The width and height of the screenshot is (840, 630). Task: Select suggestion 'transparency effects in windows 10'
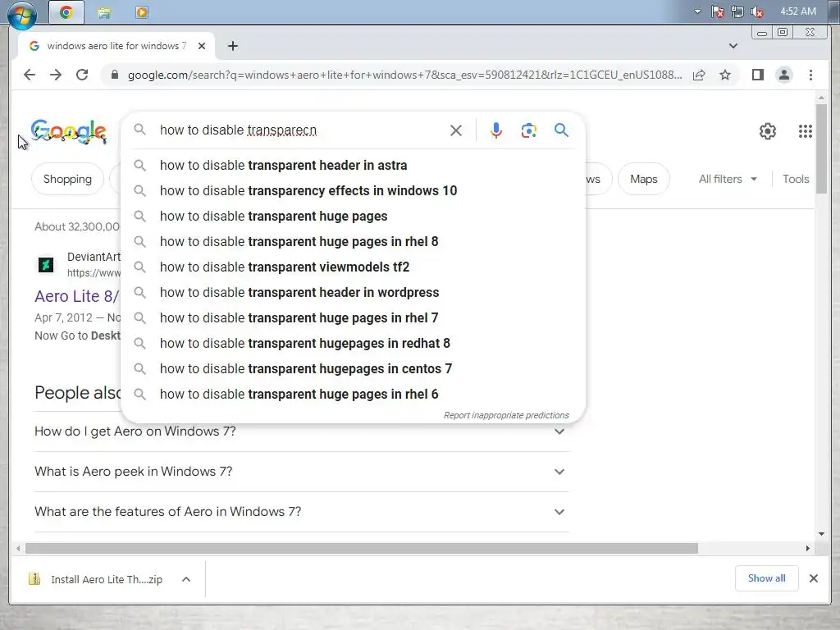[353, 190]
